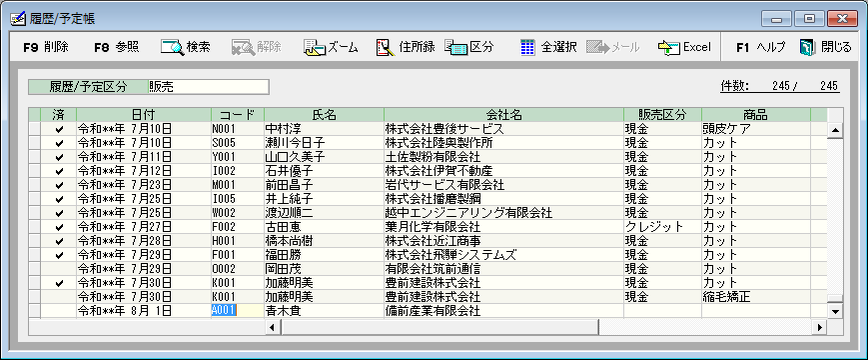868x360 pixels.
Task: Click the 氏名 column header
Action: point(324,115)
